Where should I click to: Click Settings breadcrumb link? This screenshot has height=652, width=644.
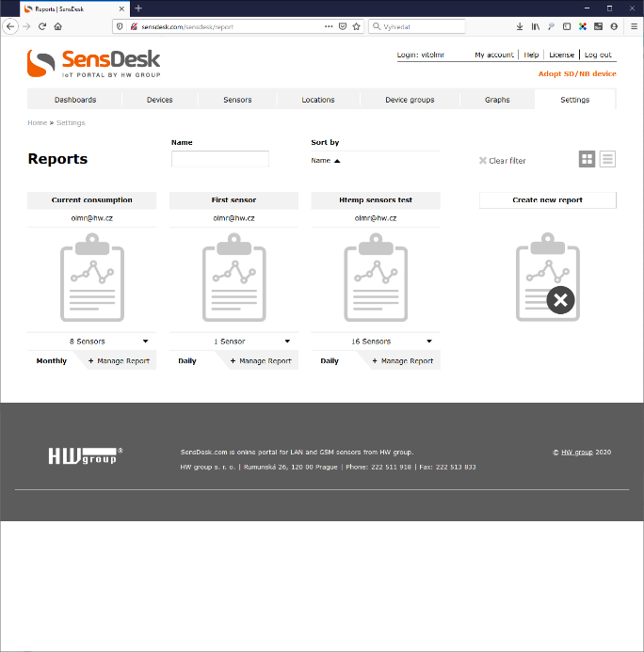click(x=71, y=122)
